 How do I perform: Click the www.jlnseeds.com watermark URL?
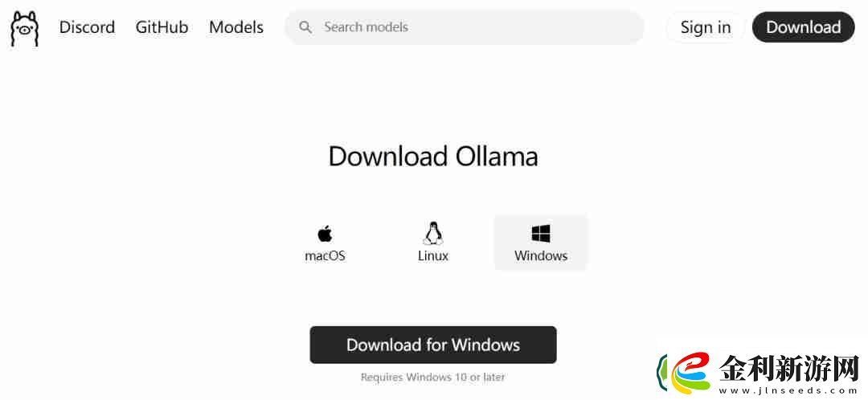[x=789, y=390]
